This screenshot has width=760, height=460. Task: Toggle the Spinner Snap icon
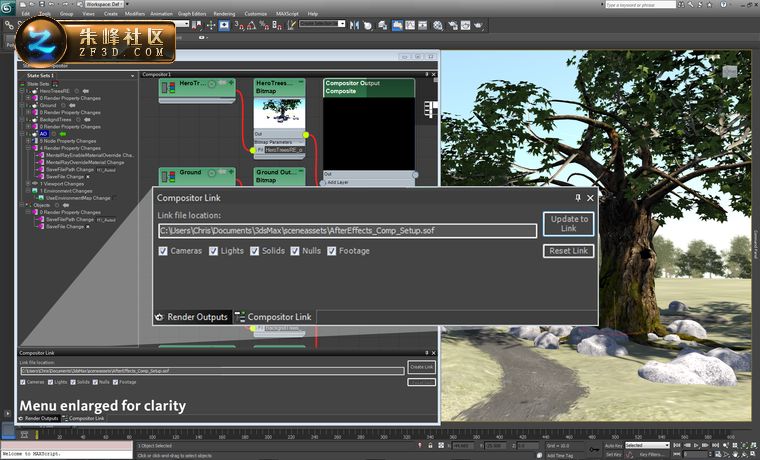coord(277,25)
